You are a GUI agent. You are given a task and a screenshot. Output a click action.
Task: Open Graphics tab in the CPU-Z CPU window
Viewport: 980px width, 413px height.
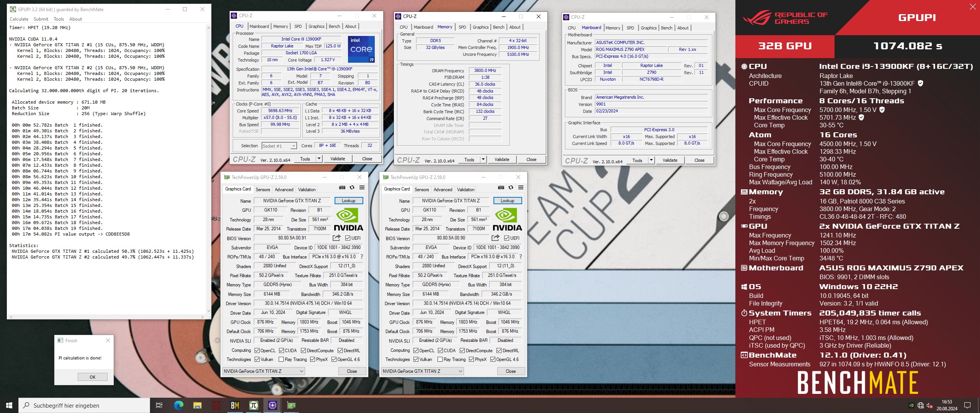point(316,26)
